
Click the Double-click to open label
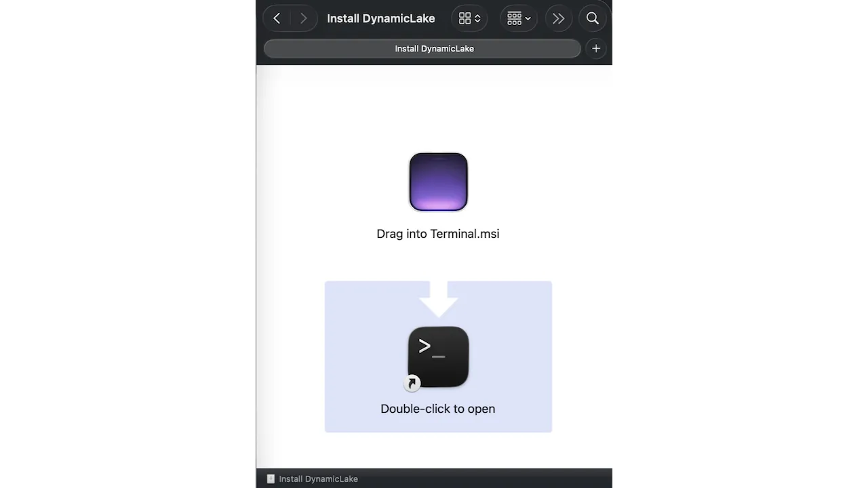[x=438, y=409]
